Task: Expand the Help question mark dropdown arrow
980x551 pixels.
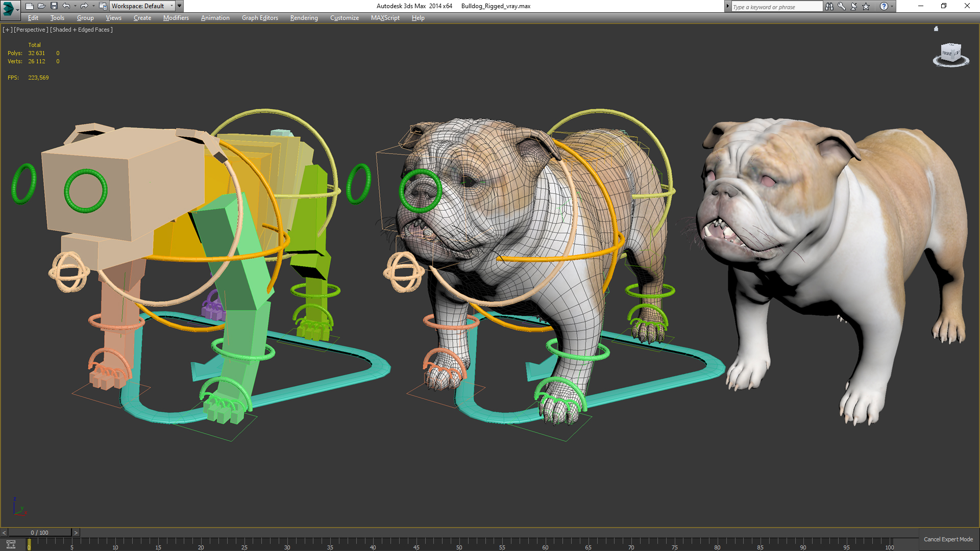Action: [892, 6]
